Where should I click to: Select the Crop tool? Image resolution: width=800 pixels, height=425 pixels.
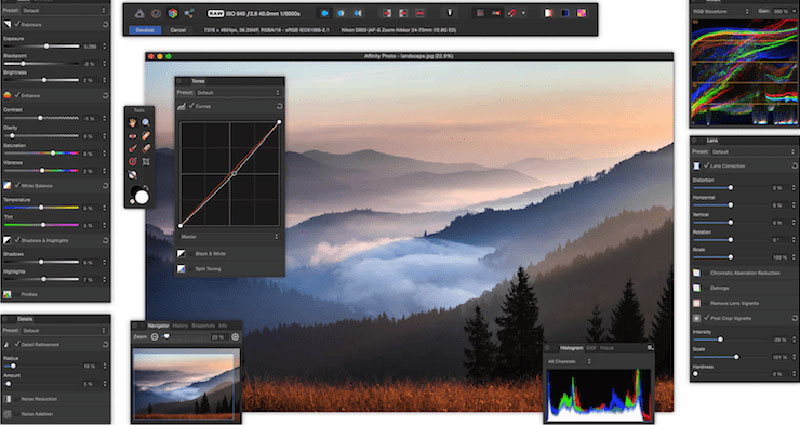tap(146, 161)
